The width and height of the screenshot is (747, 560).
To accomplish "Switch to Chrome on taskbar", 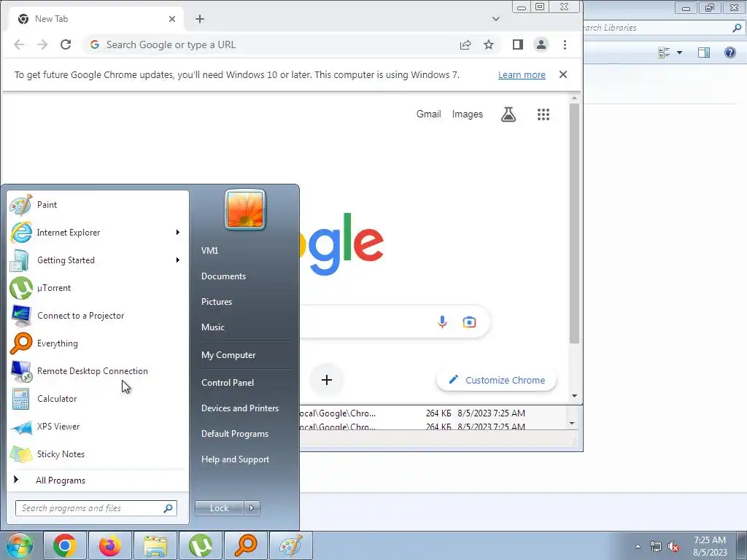I will pyautogui.click(x=65, y=545).
